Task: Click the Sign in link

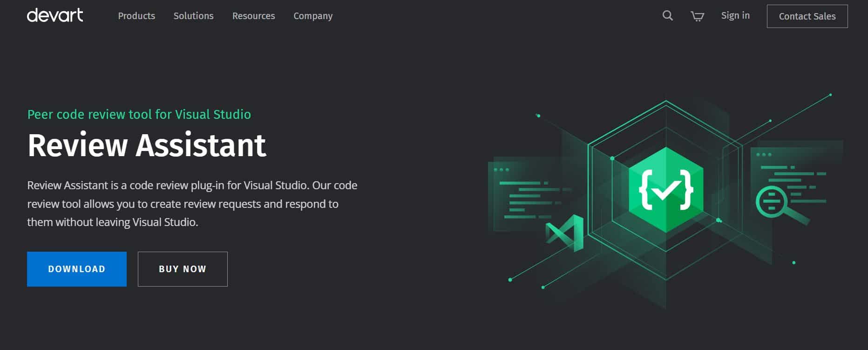Action: [735, 15]
